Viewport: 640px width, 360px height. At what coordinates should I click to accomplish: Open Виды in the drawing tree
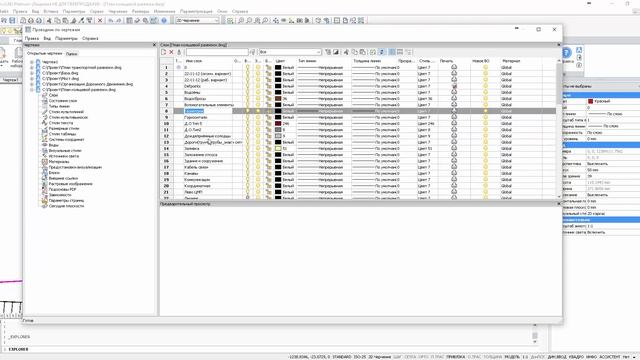click(x=53, y=145)
